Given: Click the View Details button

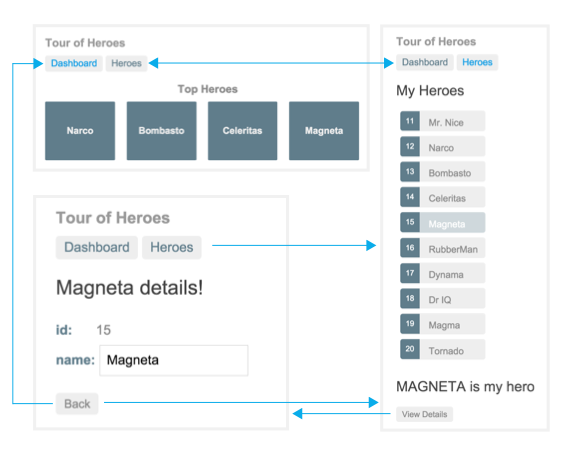Looking at the screenshot, I should [x=424, y=414].
